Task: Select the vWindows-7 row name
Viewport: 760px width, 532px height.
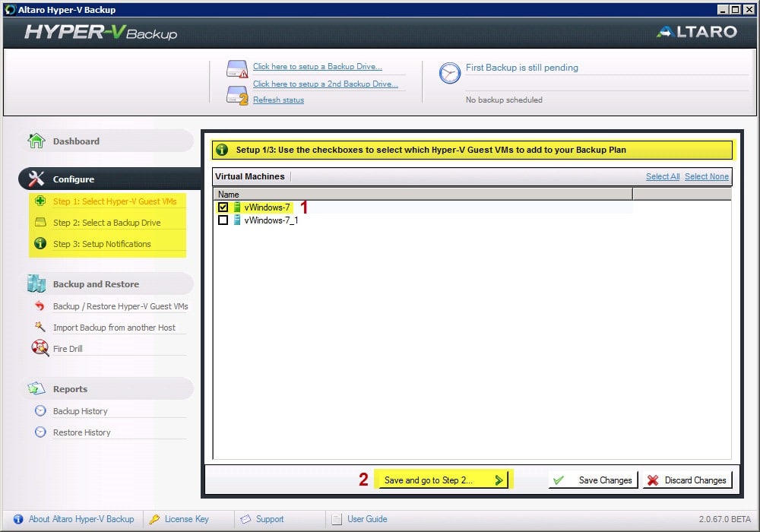Action: 267,207
